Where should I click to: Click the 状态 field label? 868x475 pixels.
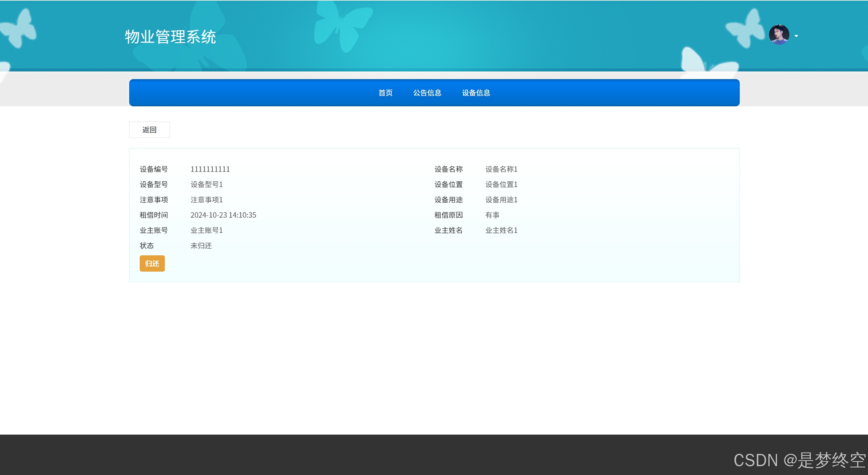point(147,245)
